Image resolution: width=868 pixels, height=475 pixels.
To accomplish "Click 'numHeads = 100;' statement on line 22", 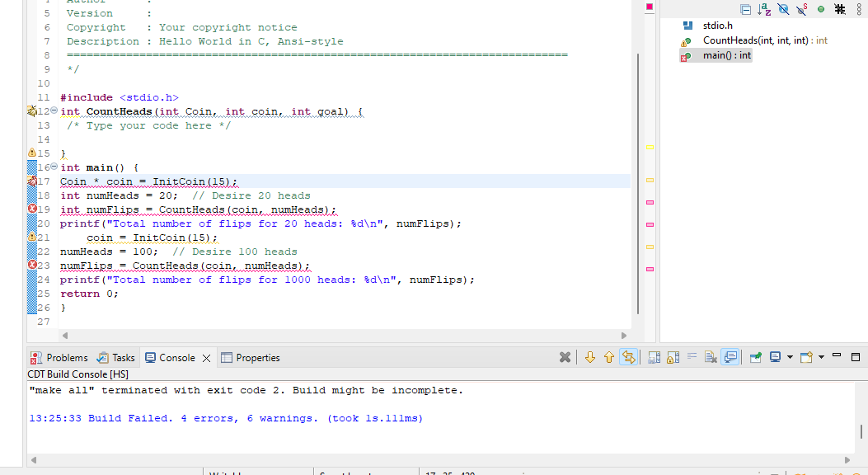I will 109,252.
